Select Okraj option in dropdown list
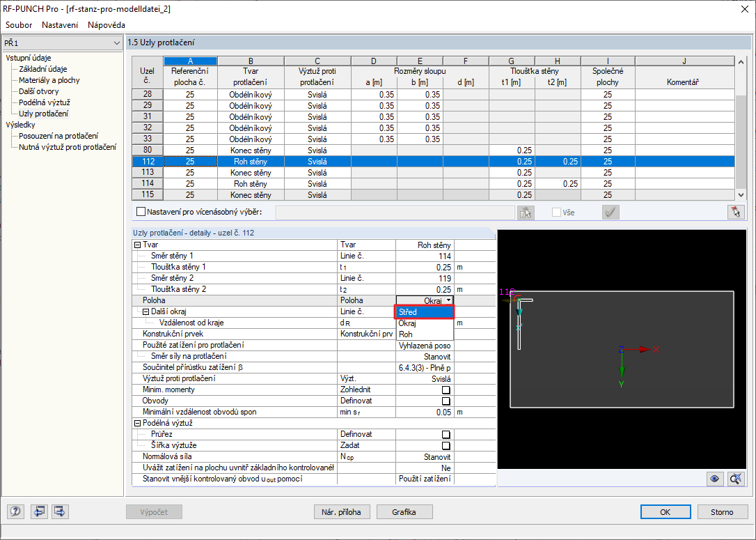This screenshot has height=540, width=756. tap(424, 323)
